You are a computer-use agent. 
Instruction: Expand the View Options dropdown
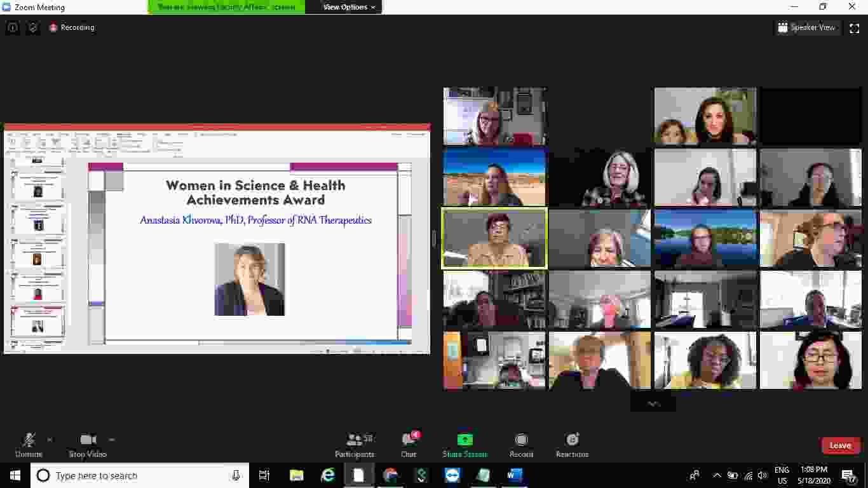pyautogui.click(x=349, y=7)
